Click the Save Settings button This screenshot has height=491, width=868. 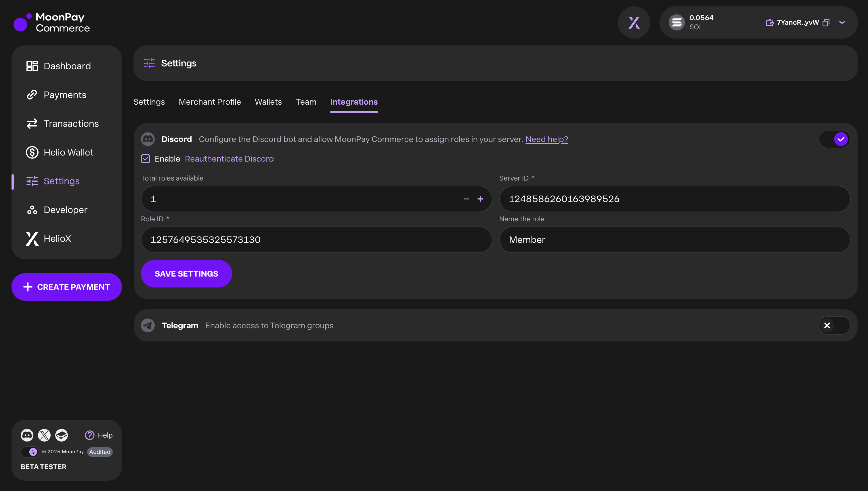[x=186, y=274]
